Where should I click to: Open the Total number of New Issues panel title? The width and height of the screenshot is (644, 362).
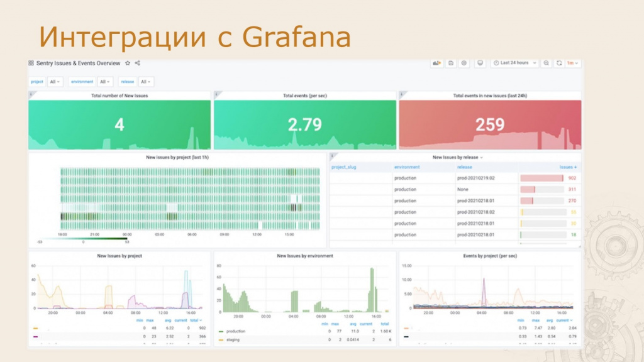click(119, 96)
